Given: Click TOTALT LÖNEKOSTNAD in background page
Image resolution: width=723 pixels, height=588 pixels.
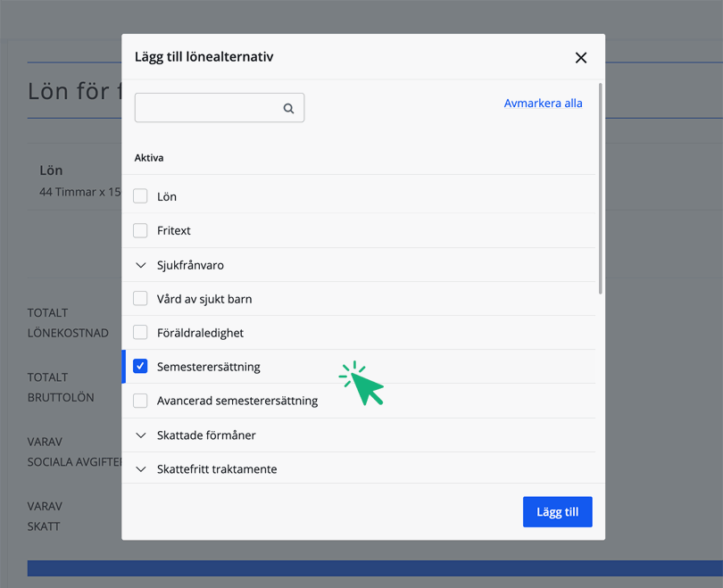Looking at the screenshot, I should click(x=68, y=323).
